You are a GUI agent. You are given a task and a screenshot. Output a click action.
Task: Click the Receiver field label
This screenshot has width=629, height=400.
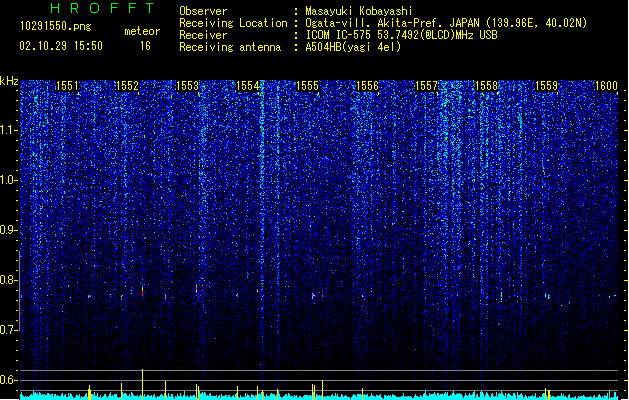click(203, 35)
